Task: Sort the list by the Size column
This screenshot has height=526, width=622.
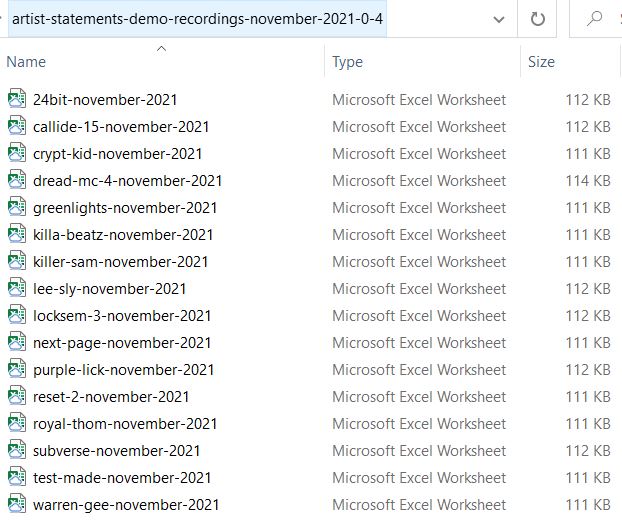Action: pos(541,62)
